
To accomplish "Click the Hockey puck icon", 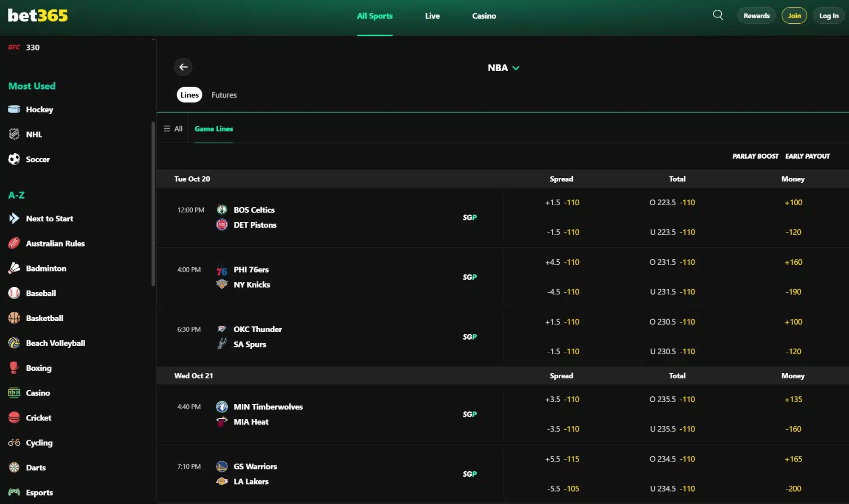I will (x=14, y=109).
